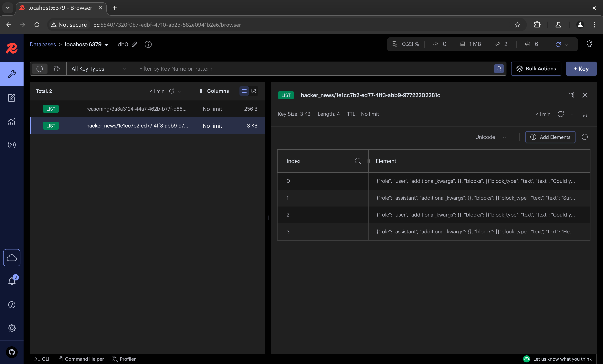Click the + Key button

click(581, 69)
